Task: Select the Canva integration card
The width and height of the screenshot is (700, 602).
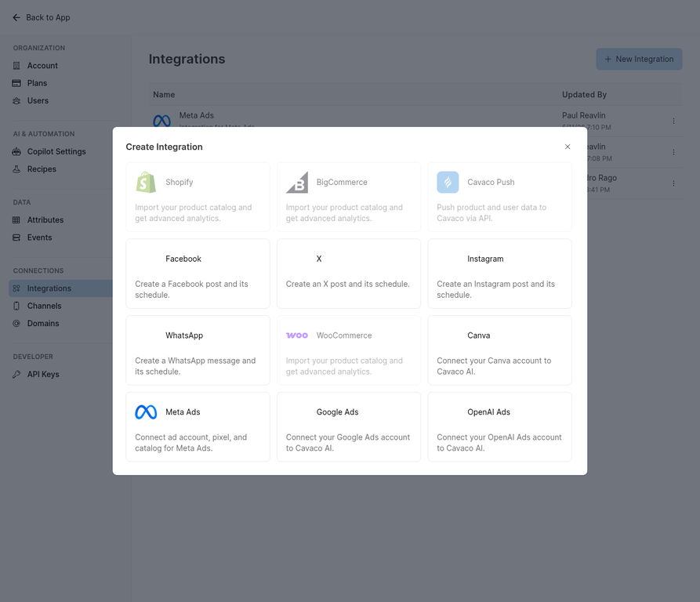Action: tap(499, 350)
